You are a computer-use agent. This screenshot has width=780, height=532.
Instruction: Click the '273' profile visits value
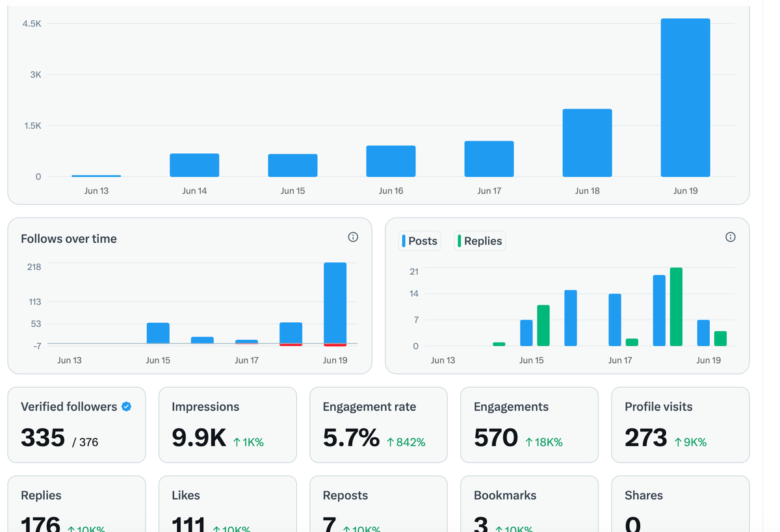point(646,438)
